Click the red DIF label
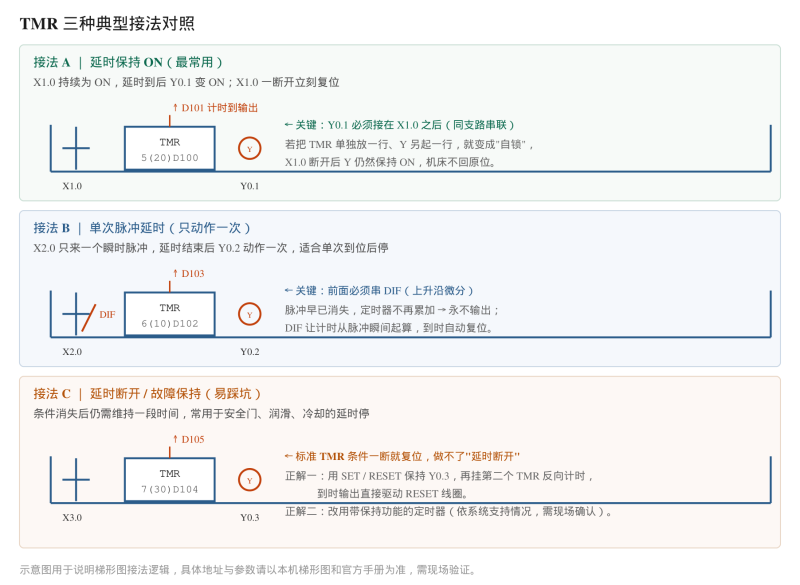 pyautogui.click(x=107, y=315)
